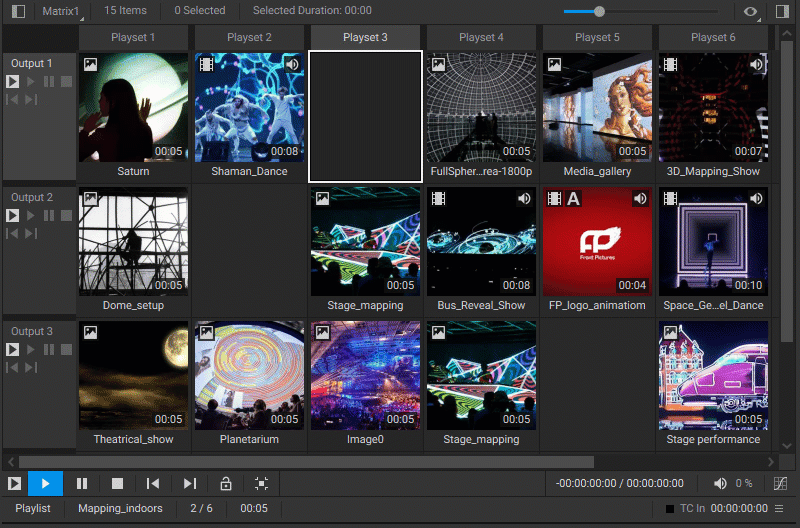Select the FullSphere clip thumbnail

point(481,108)
